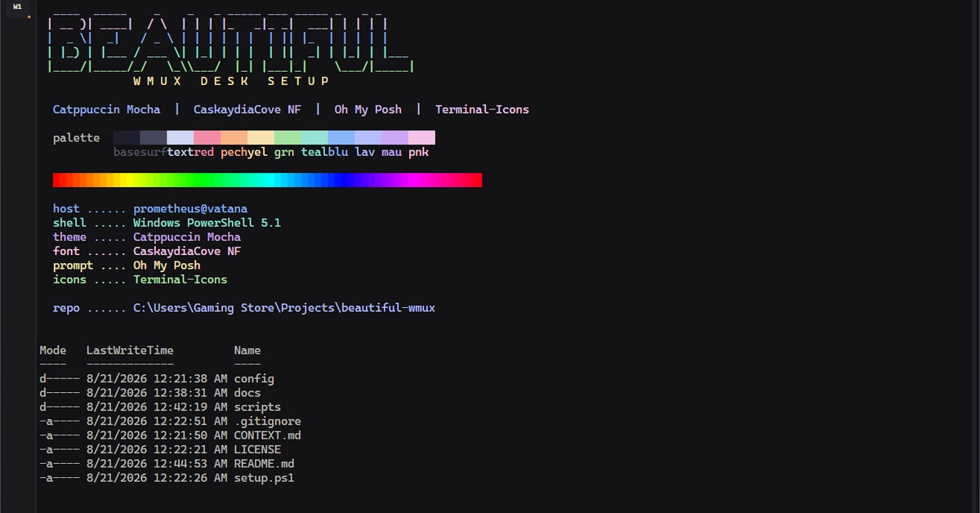The image size is (980, 513).
Task: Click the icons row value 'Terminal-Icons'
Action: click(180, 279)
